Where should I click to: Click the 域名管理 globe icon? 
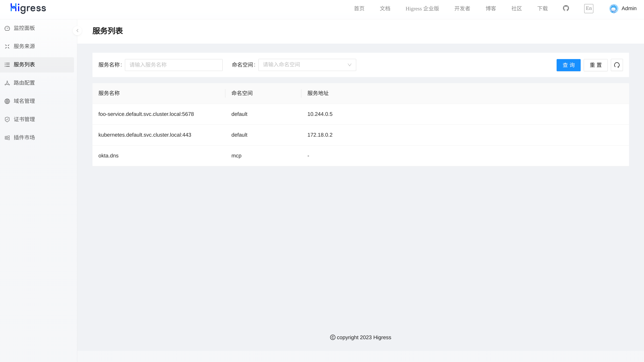(x=7, y=101)
